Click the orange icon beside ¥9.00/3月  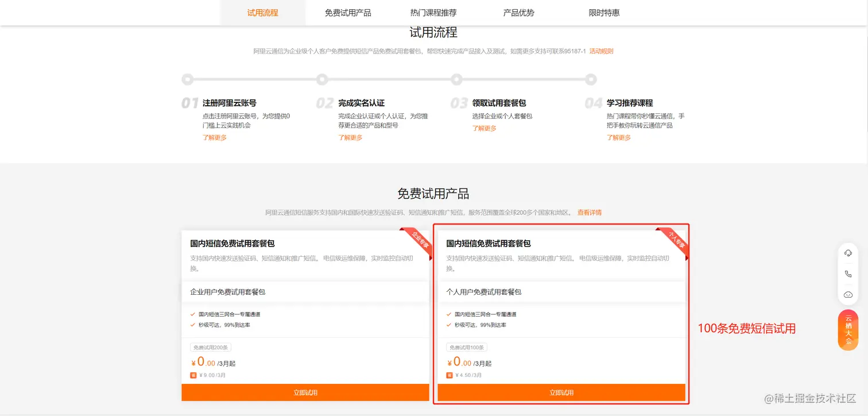pyautogui.click(x=193, y=375)
